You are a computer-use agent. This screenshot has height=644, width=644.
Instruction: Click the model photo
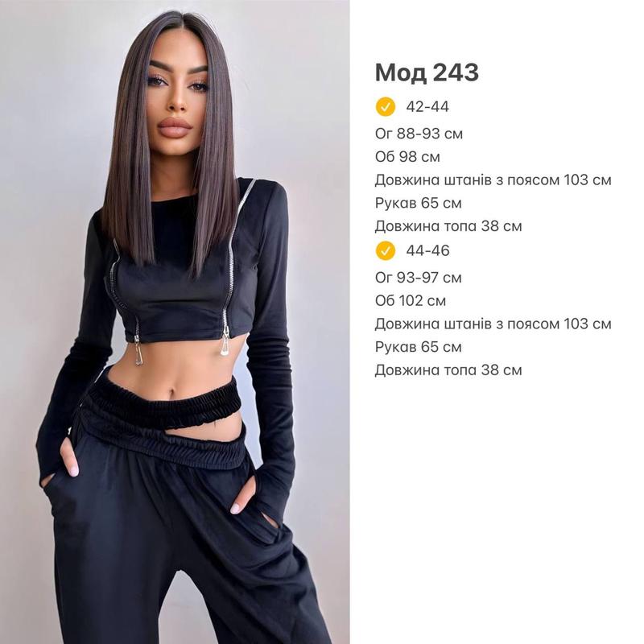(x=175, y=322)
